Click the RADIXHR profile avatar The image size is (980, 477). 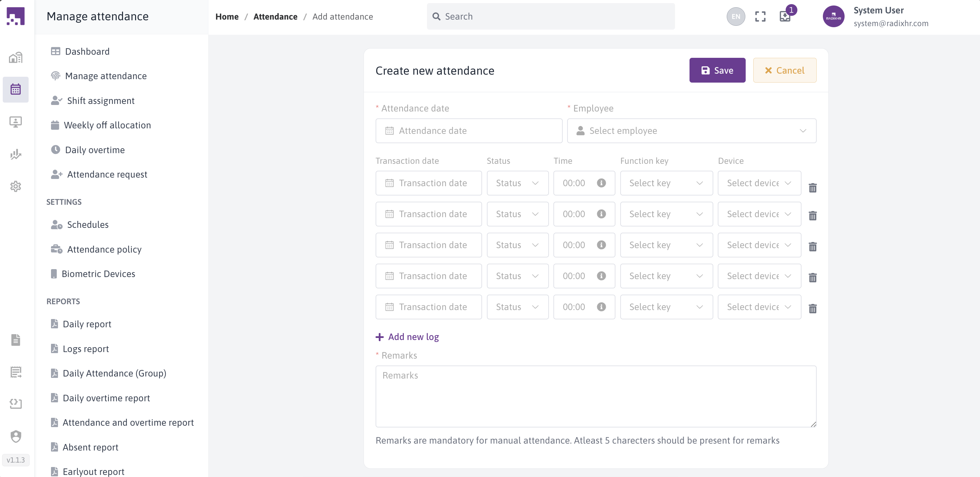(x=834, y=16)
